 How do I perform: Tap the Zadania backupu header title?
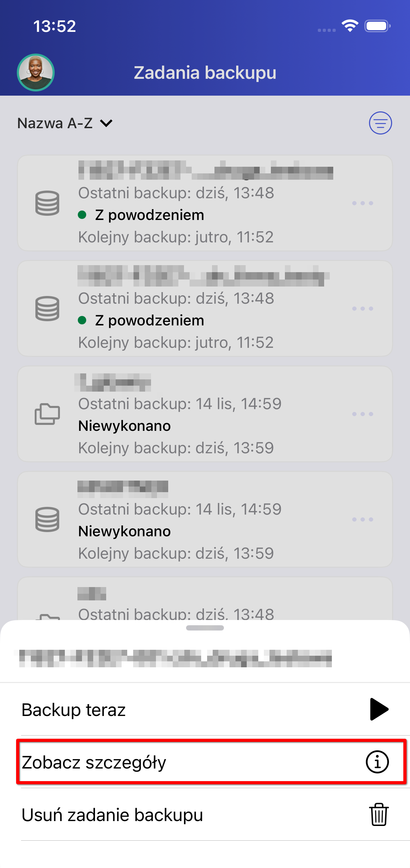tap(205, 73)
